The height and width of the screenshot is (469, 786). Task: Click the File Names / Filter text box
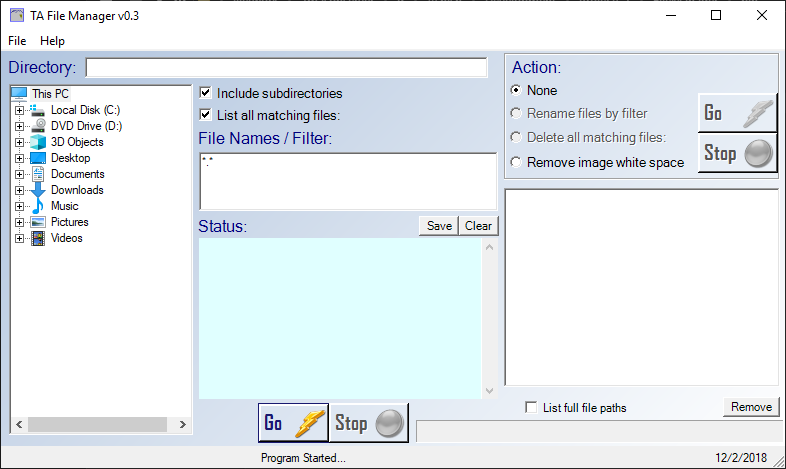[348, 181]
